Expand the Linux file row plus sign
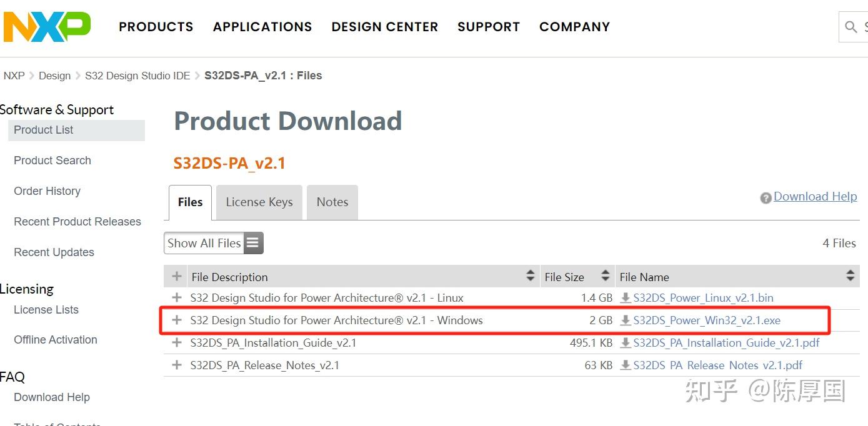Viewport: 868px width, 426px height. tap(177, 298)
